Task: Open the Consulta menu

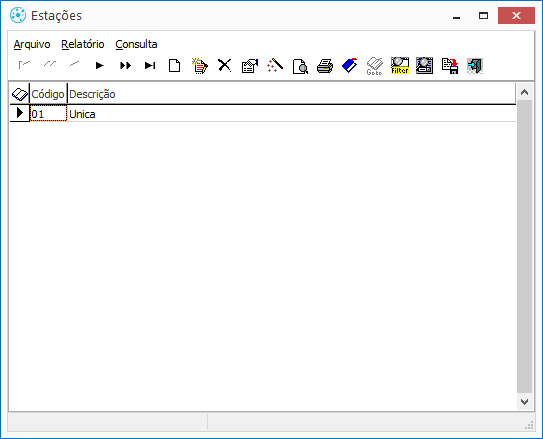Action: pos(136,44)
